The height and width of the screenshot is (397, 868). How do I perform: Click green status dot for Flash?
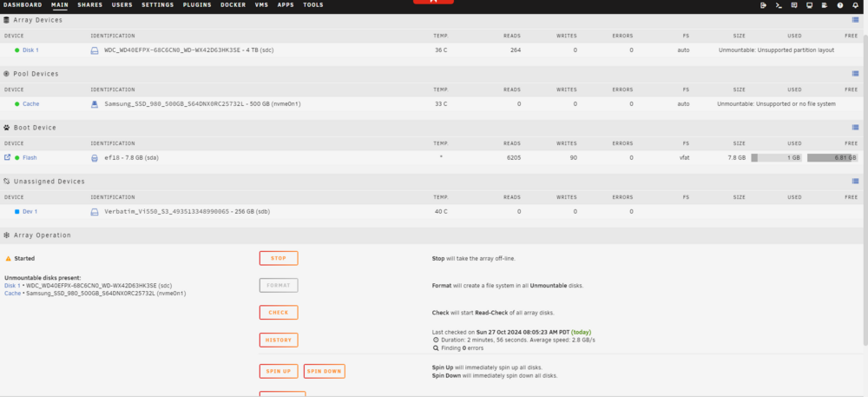(x=17, y=158)
